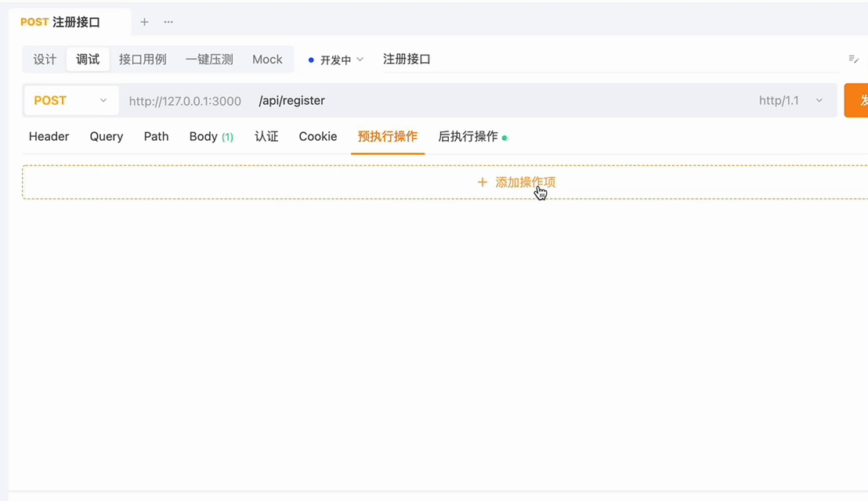Image resolution: width=868 pixels, height=501 pixels.
Task: Switch to the 设计 tab
Action: click(44, 59)
